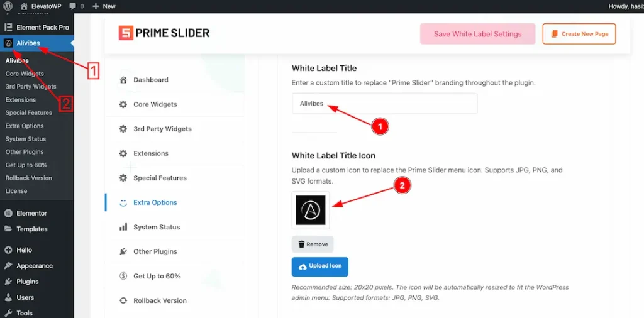Open the ElevatoWP site home icon
This screenshot has height=318, width=644.
(25, 6)
